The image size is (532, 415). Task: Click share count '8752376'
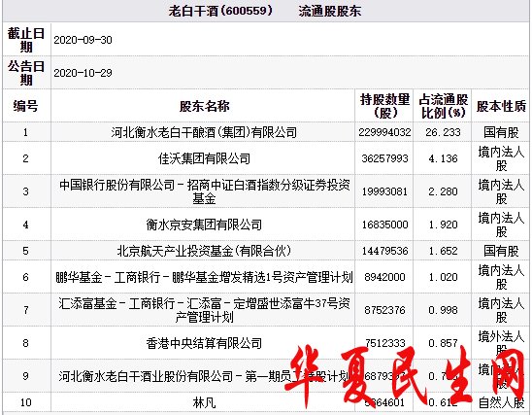(384, 310)
